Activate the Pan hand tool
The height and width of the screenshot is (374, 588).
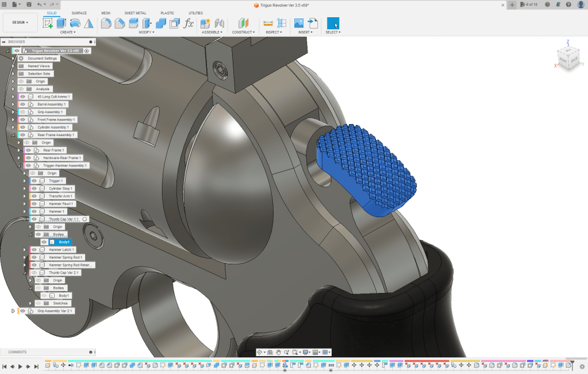[278, 352]
